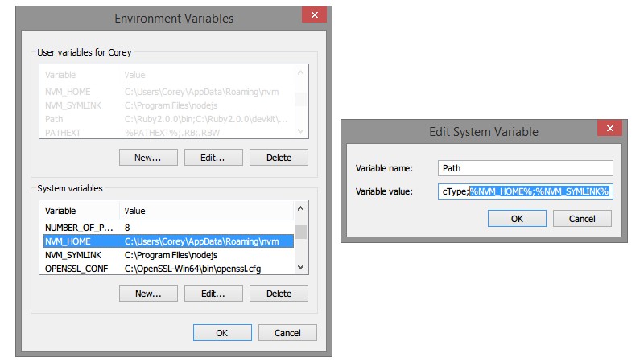The width and height of the screenshot is (644, 362).
Task: Confirm Environment Variables with OK
Action: 222,333
